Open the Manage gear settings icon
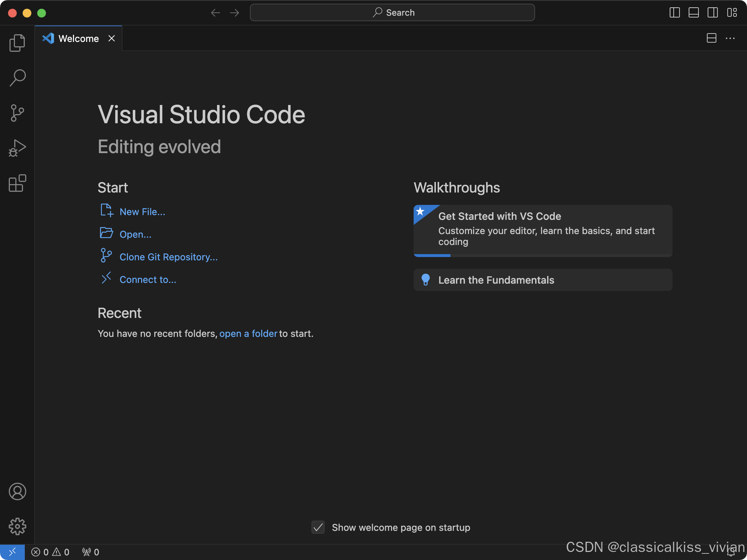 [x=17, y=526]
